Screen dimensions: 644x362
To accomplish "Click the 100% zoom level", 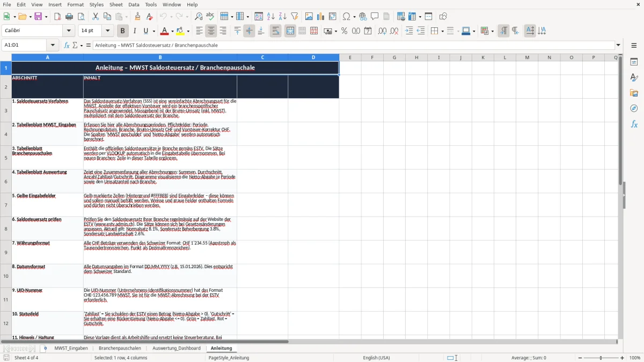I will [635, 358].
